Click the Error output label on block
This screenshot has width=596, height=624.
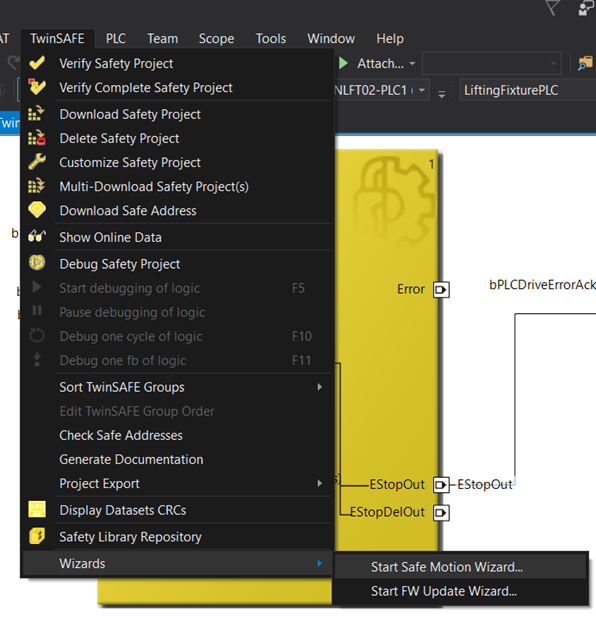tap(411, 289)
